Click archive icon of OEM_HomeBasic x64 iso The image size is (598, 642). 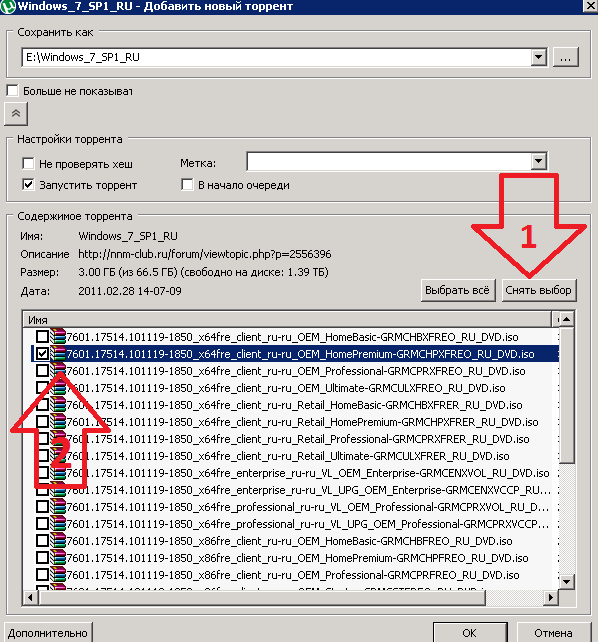click(x=58, y=337)
